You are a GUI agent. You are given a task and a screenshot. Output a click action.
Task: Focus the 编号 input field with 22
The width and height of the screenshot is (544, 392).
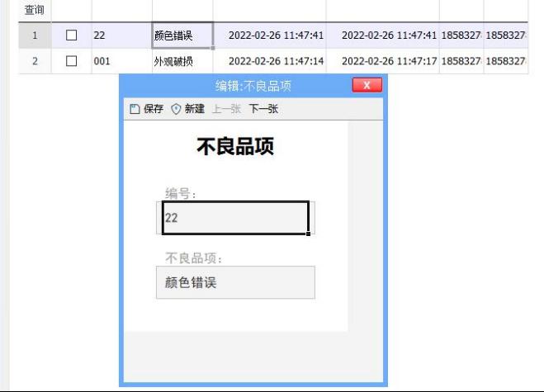click(x=235, y=218)
